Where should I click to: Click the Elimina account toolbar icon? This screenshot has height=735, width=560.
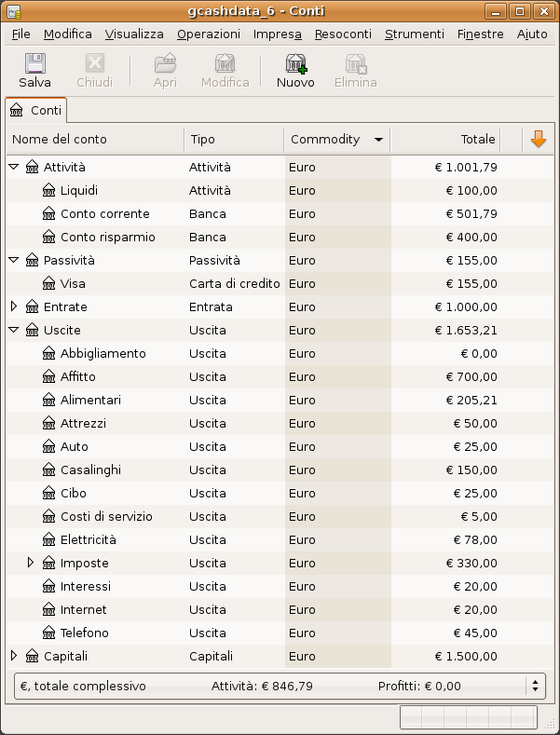pyautogui.click(x=355, y=64)
